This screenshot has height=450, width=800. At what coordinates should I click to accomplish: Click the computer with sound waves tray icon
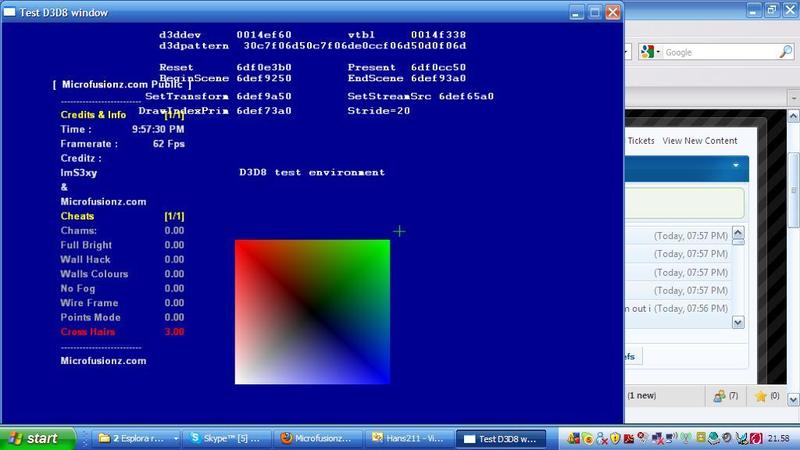point(671,438)
